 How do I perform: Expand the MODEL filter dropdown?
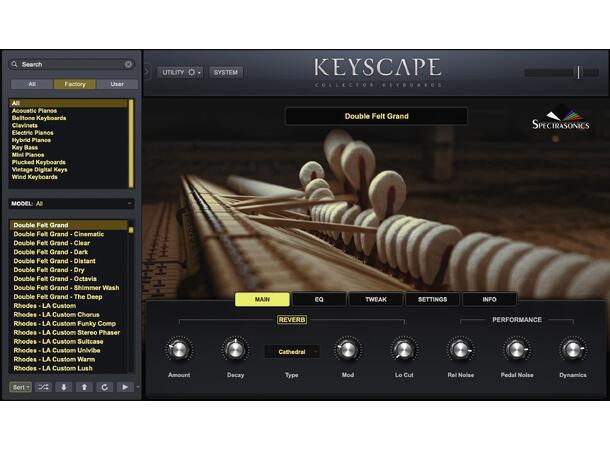pos(72,203)
